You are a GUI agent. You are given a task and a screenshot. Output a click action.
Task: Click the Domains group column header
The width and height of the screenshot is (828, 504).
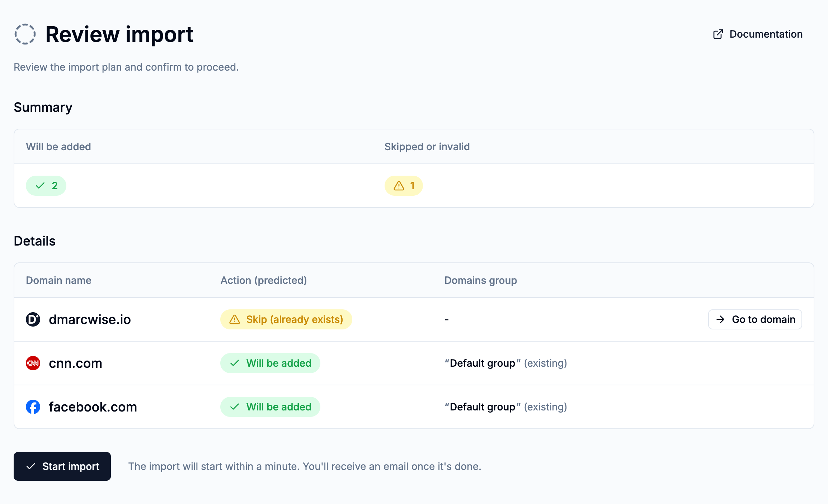pyautogui.click(x=480, y=280)
